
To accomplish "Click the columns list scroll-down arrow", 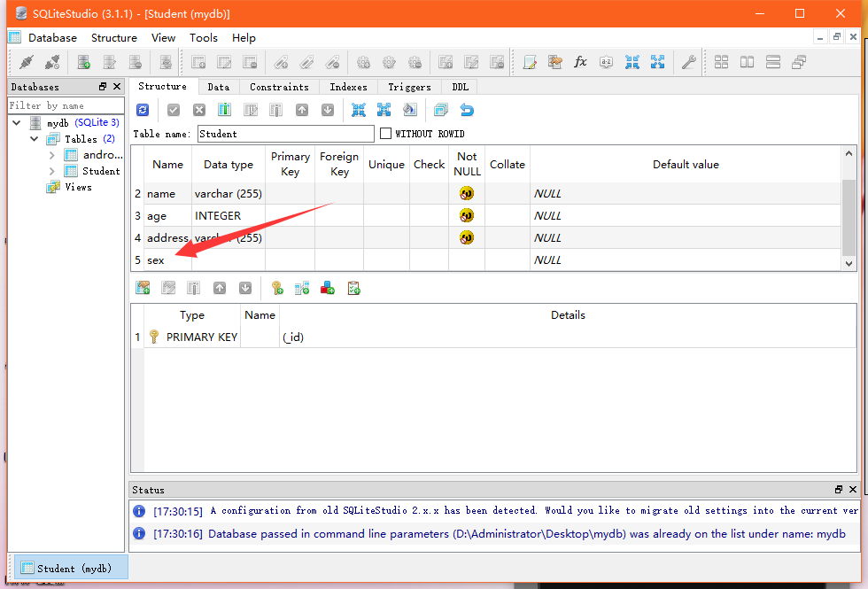I will point(849,264).
